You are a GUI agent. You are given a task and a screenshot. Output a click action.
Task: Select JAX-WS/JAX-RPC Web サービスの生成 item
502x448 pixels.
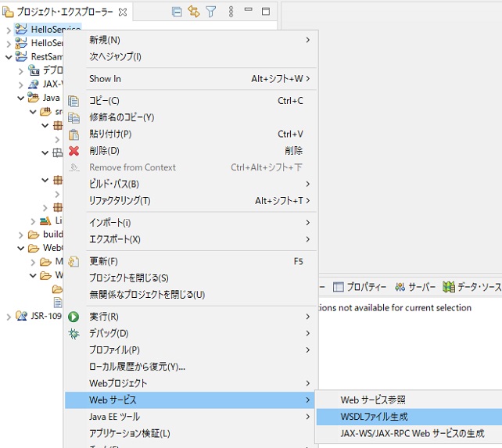click(409, 433)
